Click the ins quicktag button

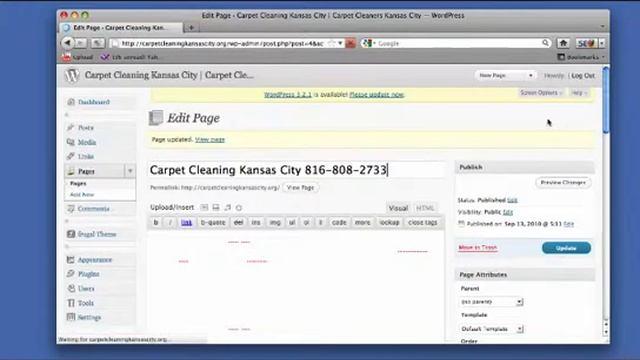click(x=256, y=222)
